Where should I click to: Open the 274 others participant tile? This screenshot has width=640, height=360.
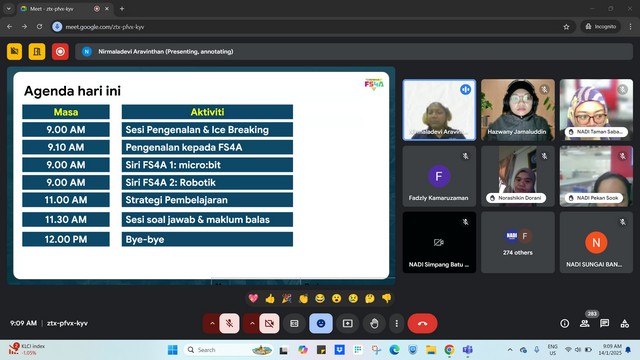(518, 242)
